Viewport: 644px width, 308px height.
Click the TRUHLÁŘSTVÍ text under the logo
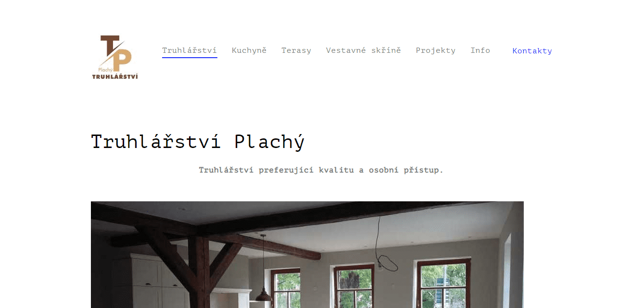115,76
